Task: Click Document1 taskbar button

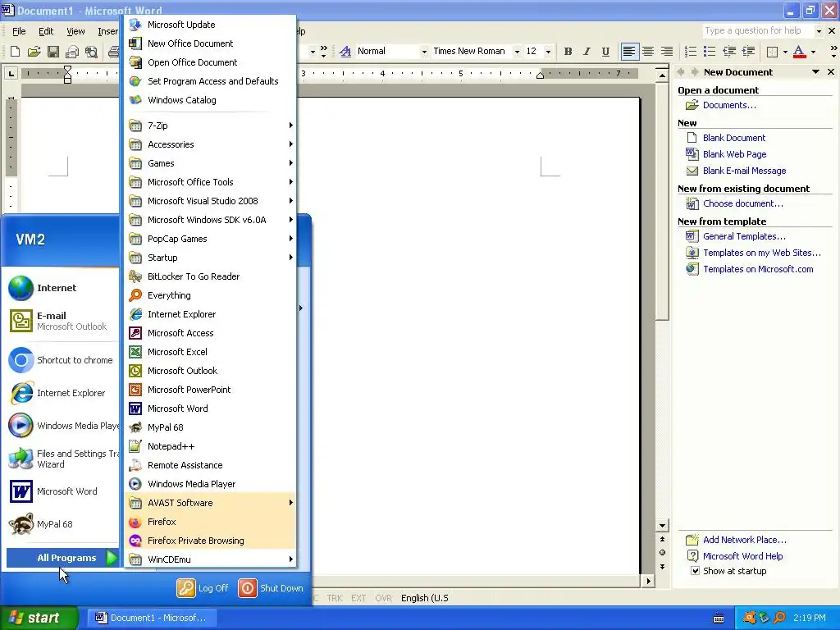Action: [x=151, y=618]
